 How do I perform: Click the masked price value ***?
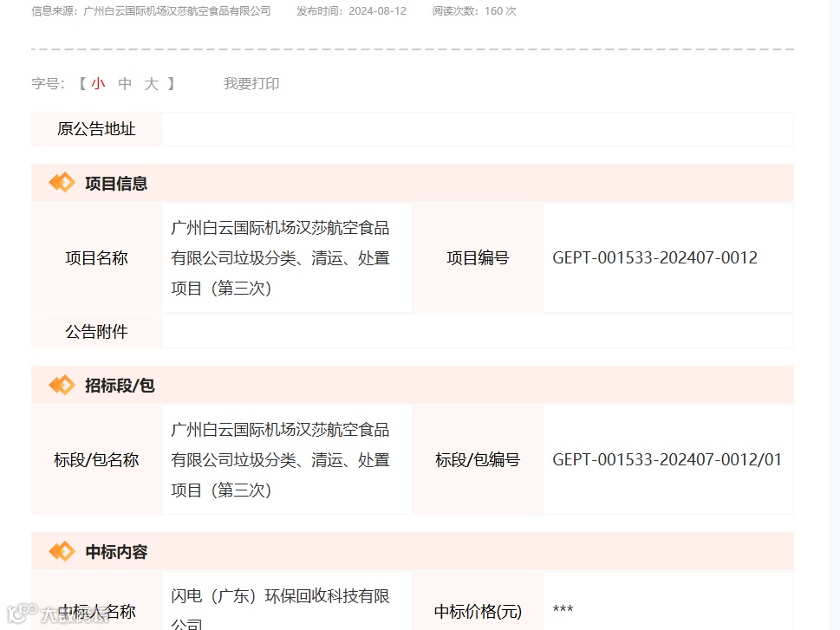(x=563, y=610)
